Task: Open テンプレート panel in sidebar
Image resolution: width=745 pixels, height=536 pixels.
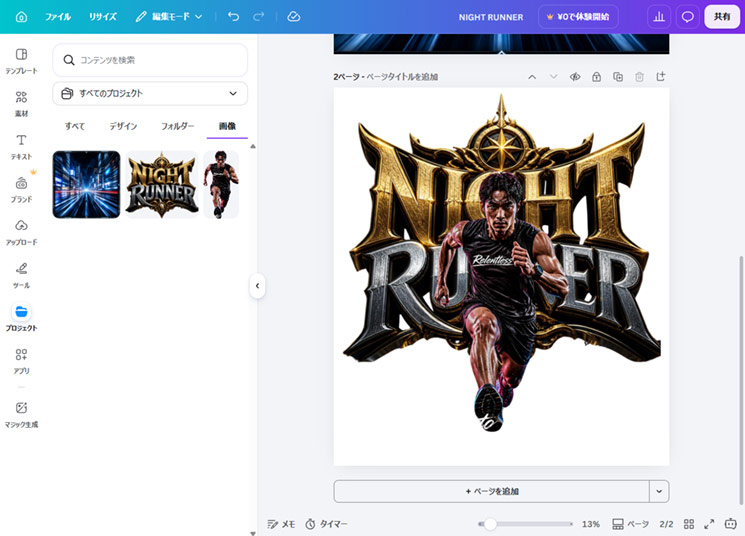Action: [x=21, y=61]
